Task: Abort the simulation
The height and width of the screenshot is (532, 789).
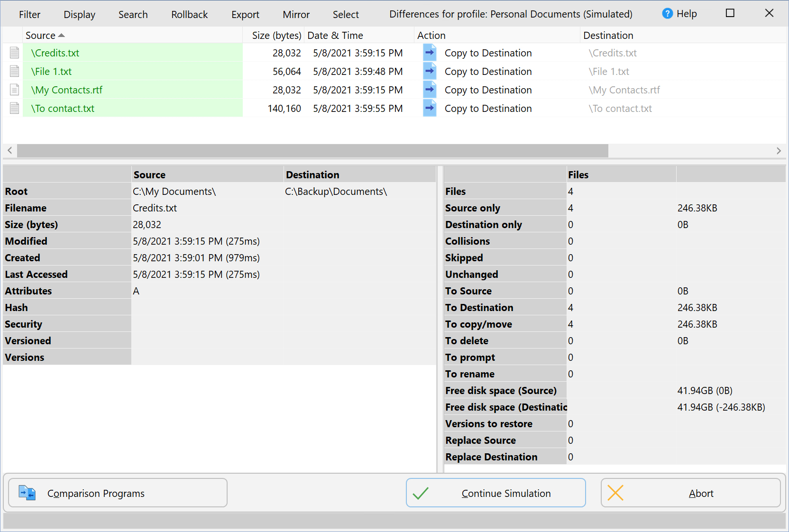Action: tap(691, 493)
